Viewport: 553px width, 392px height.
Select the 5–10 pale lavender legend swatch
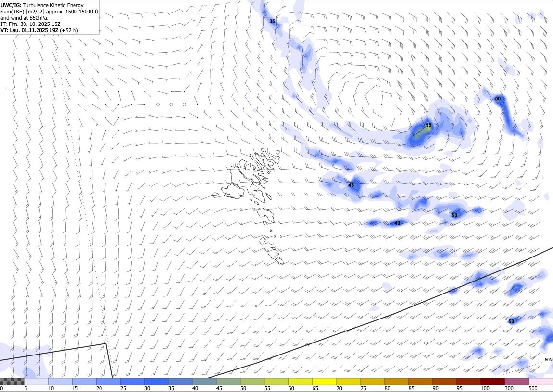click(36, 381)
